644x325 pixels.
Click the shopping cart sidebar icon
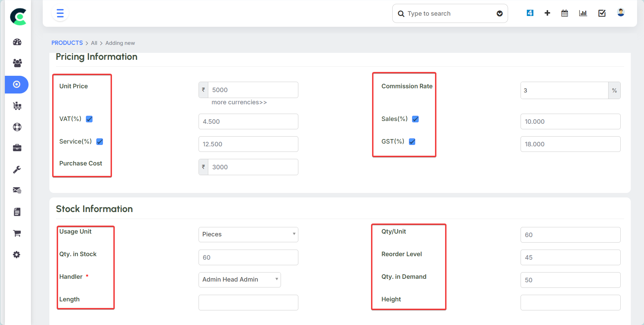[x=17, y=233]
